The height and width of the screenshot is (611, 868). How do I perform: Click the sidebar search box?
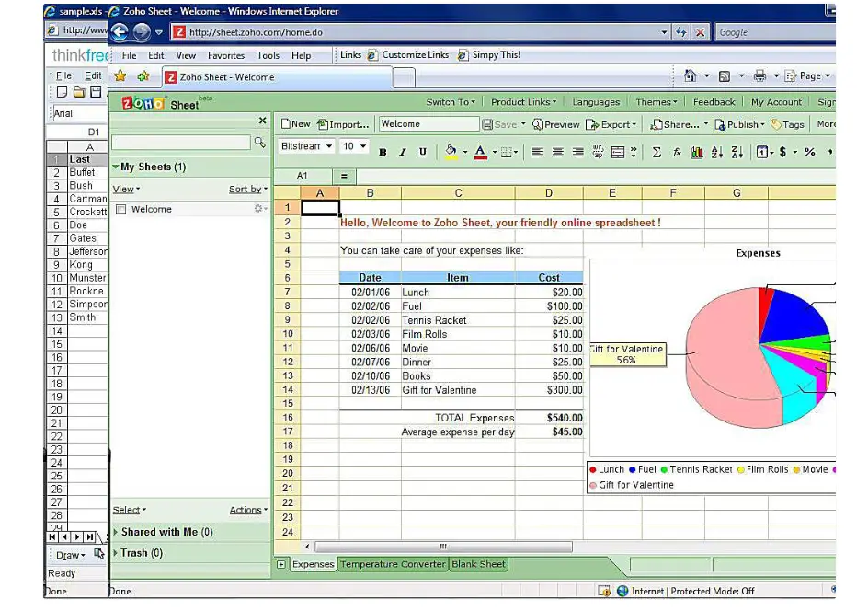(x=181, y=143)
